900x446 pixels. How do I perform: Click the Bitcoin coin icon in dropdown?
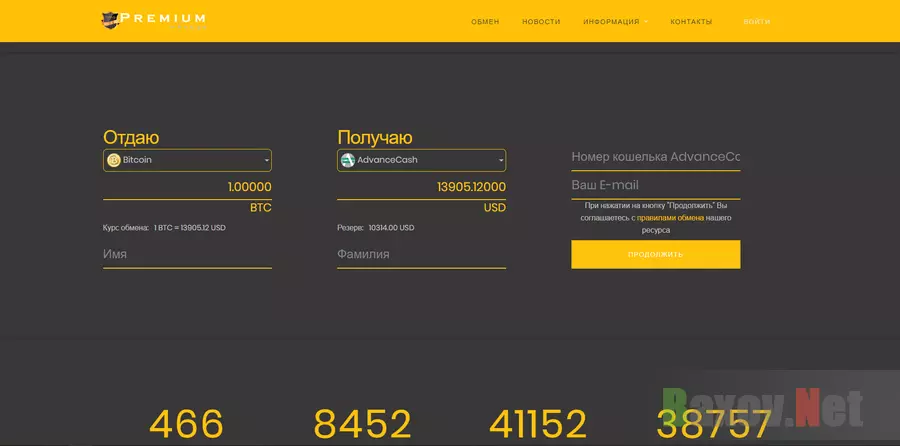114,160
